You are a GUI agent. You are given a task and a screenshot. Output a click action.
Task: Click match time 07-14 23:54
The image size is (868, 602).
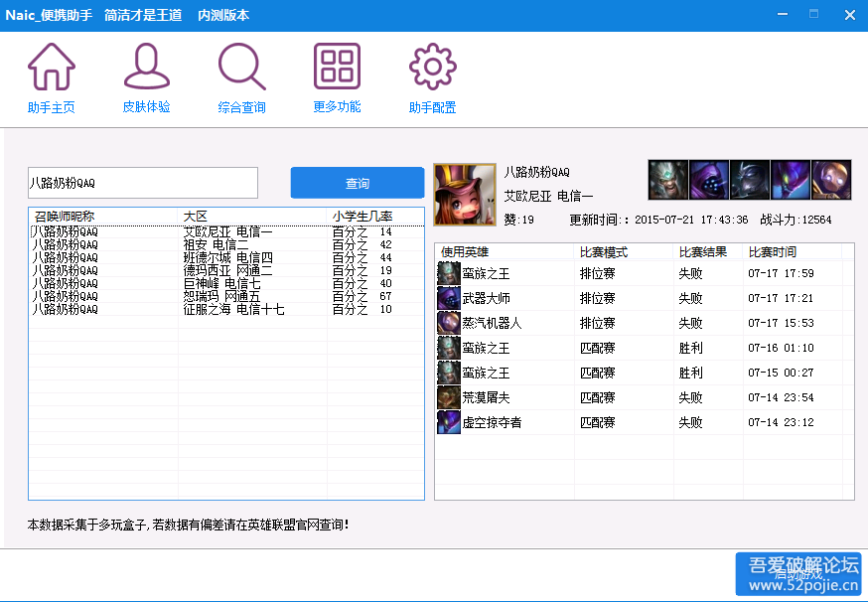781,397
